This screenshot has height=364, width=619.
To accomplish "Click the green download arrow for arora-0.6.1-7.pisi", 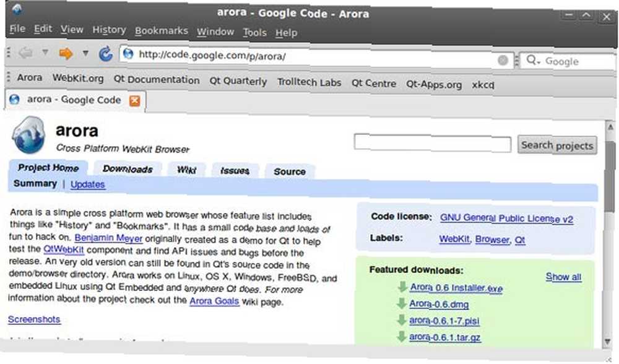I will [402, 320].
